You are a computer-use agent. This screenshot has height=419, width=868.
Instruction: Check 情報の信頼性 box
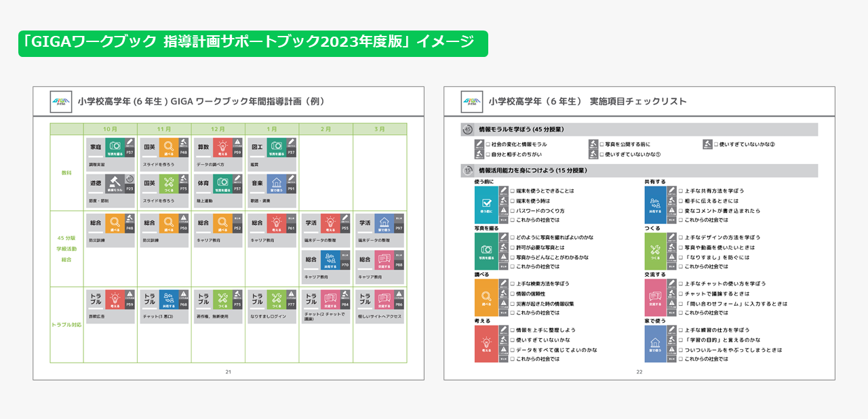(x=513, y=294)
